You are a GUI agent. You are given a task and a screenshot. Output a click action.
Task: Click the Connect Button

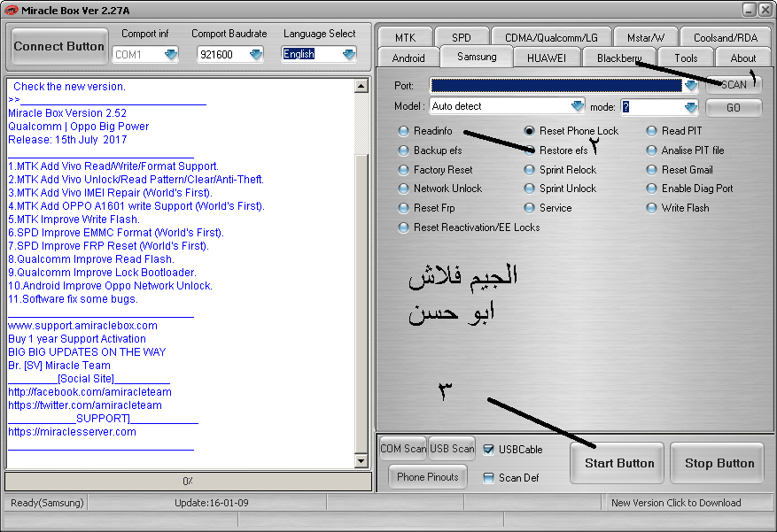59,46
